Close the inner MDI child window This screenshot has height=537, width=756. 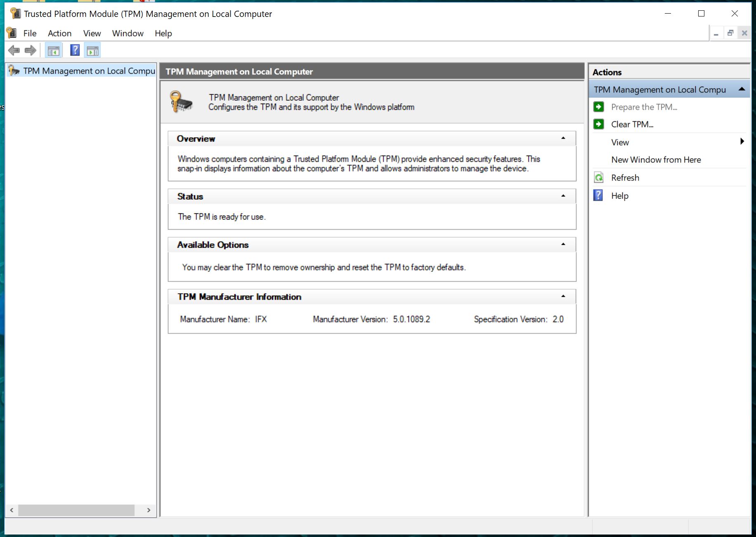pyautogui.click(x=744, y=33)
